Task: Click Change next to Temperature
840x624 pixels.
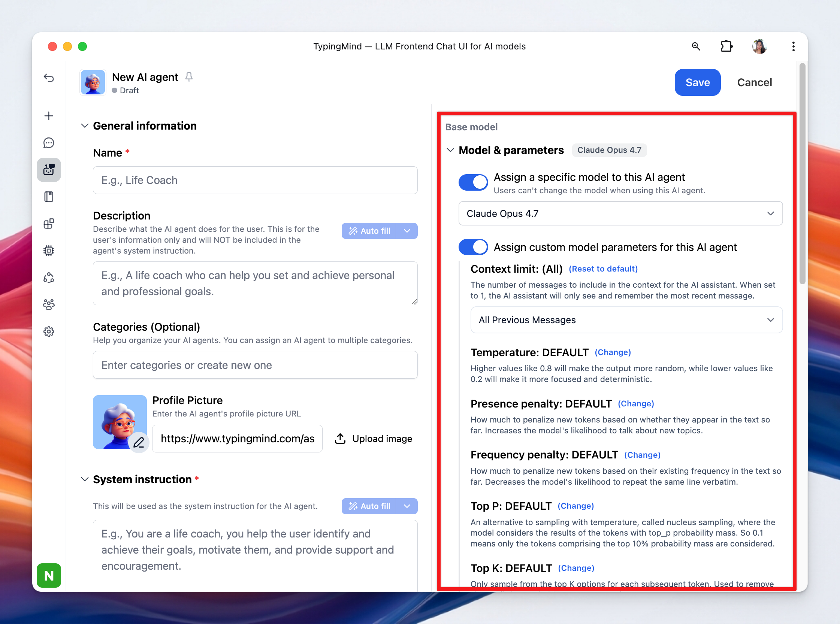Action: pyautogui.click(x=613, y=352)
